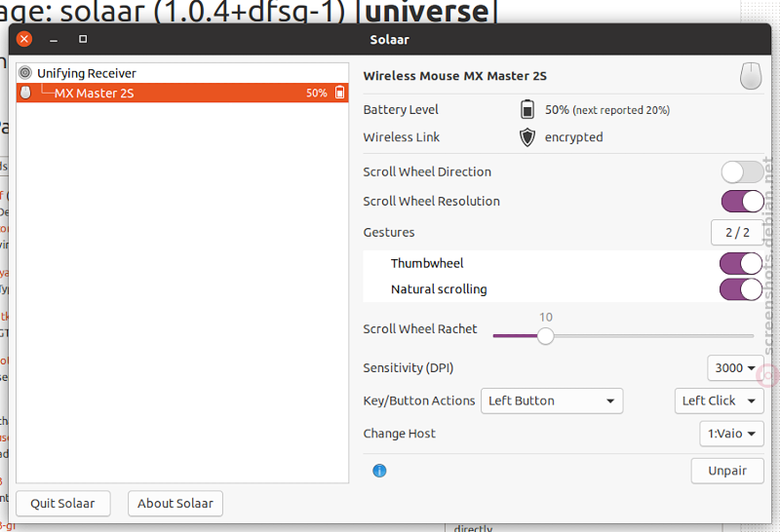Viewport: 780px width, 532px height.
Task: Click the Key/Button Actions label
Action: 419,400
